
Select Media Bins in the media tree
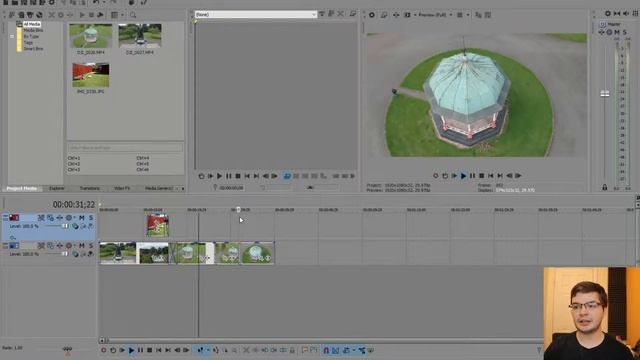click(x=33, y=30)
